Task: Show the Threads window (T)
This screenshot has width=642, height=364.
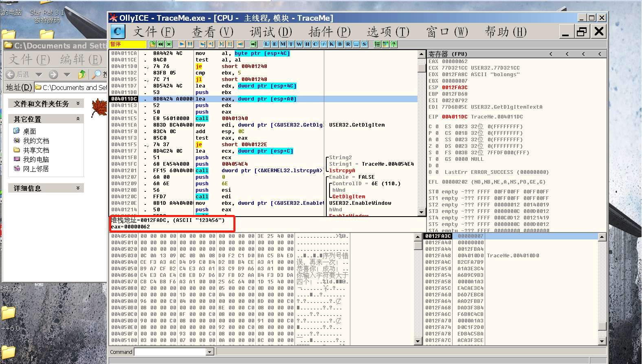Action: pos(291,44)
